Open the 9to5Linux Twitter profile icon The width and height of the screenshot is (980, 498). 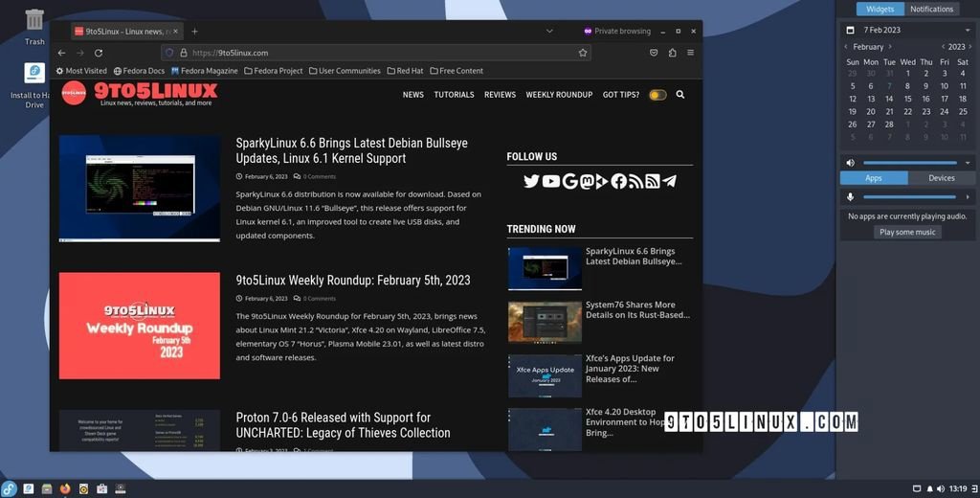click(x=532, y=181)
